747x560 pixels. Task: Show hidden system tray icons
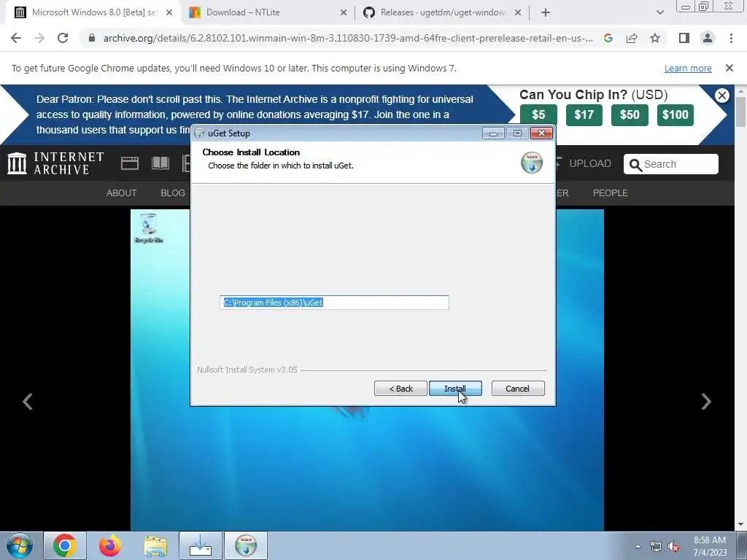638,546
